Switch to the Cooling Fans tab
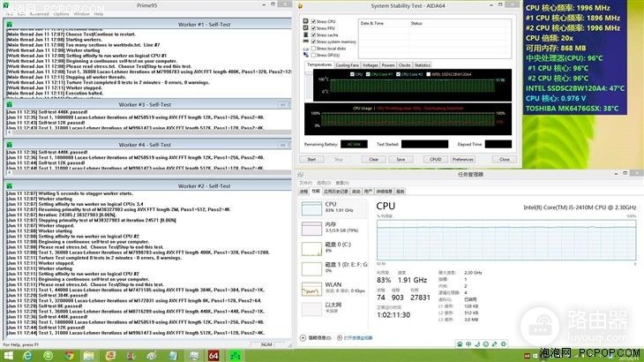 (348, 64)
